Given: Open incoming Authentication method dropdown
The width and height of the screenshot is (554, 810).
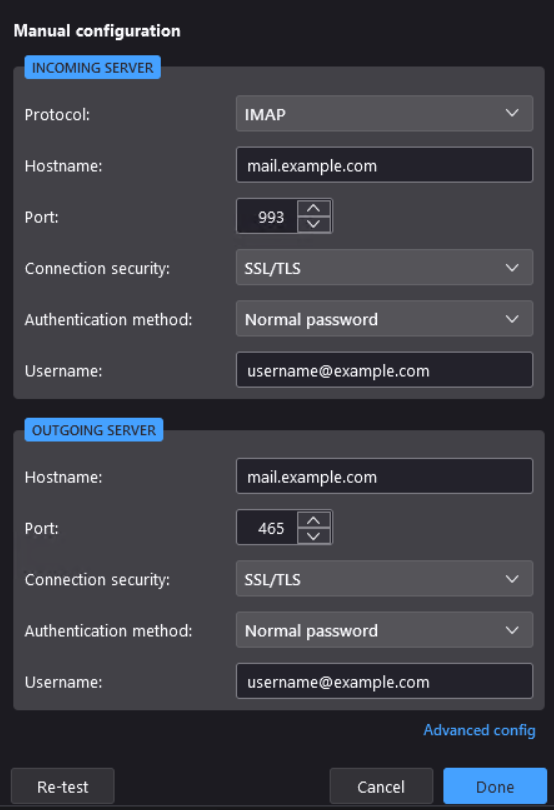Looking at the screenshot, I should (384, 319).
